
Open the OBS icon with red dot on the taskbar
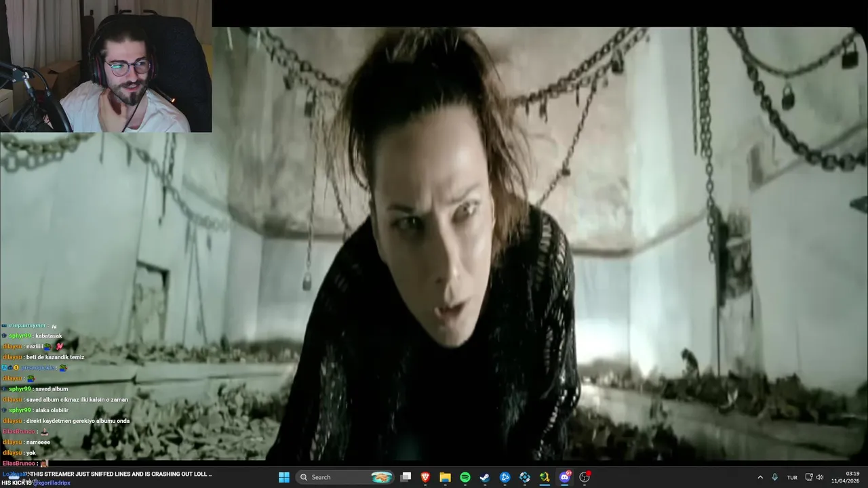pyautogui.click(x=585, y=477)
